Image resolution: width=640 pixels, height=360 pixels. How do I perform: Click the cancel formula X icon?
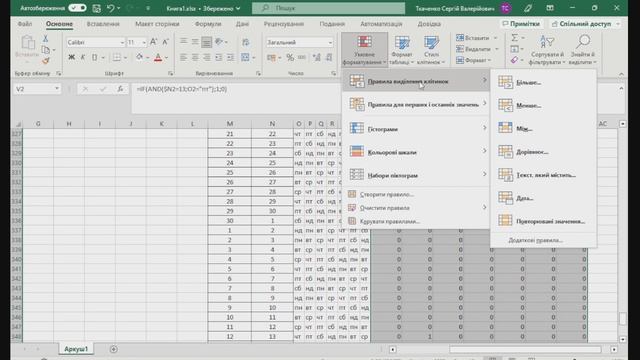(x=85, y=89)
